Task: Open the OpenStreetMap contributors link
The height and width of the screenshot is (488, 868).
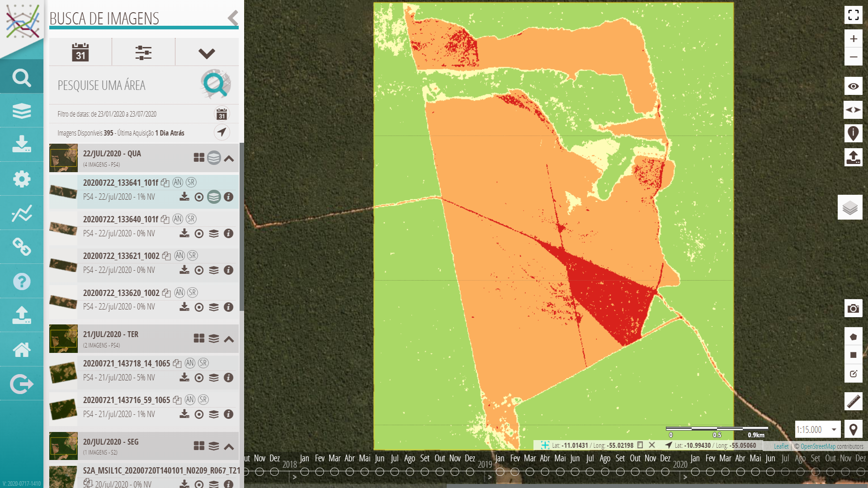Action: click(818, 446)
